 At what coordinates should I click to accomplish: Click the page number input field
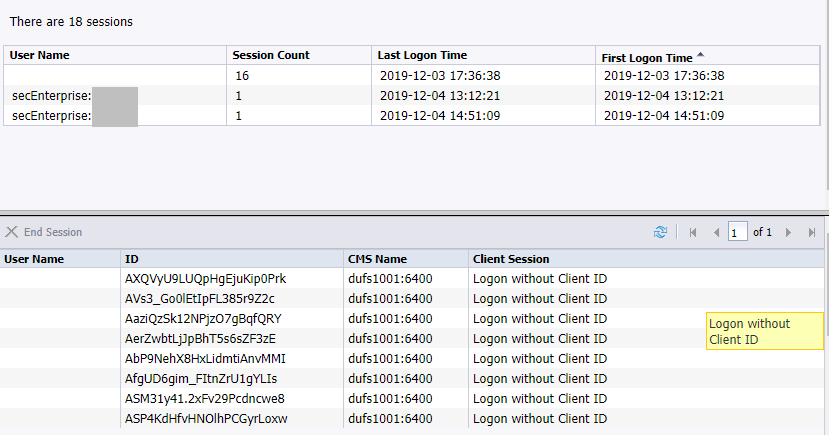738,232
